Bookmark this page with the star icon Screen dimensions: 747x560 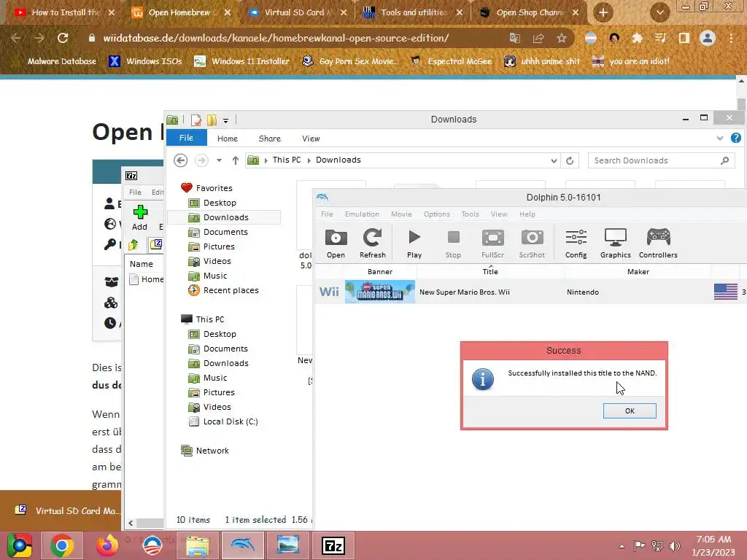coord(562,38)
